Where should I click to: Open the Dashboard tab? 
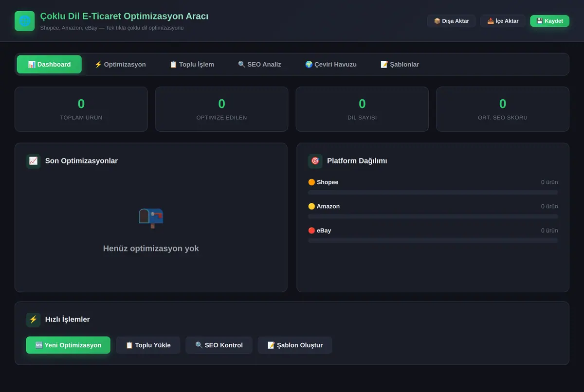coord(49,64)
